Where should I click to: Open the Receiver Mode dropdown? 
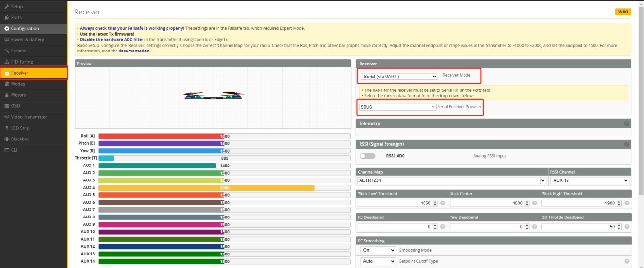(399, 76)
